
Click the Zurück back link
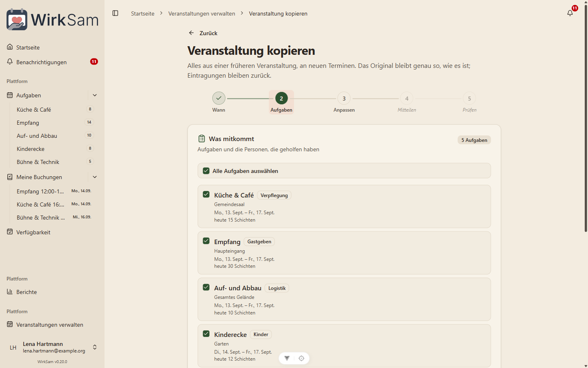[x=203, y=33]
